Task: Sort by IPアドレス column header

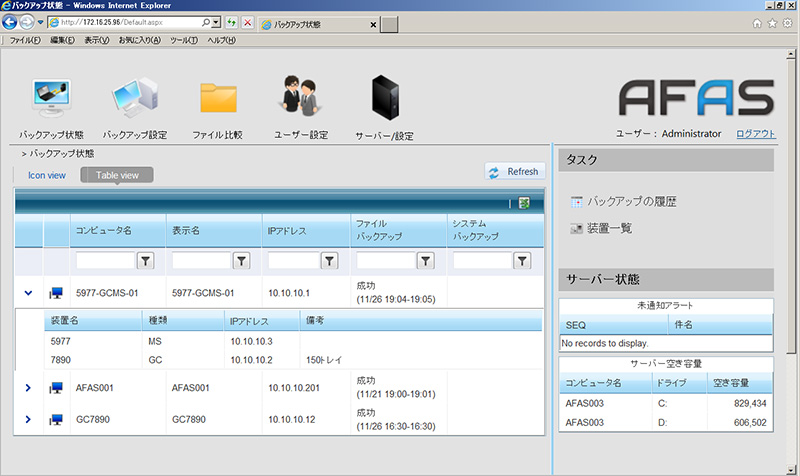Action: [287, 231]
